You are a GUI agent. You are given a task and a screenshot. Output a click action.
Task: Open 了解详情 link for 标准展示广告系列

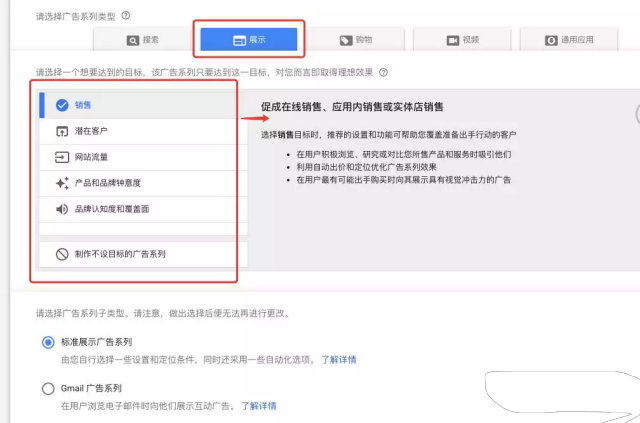[338, 359]
